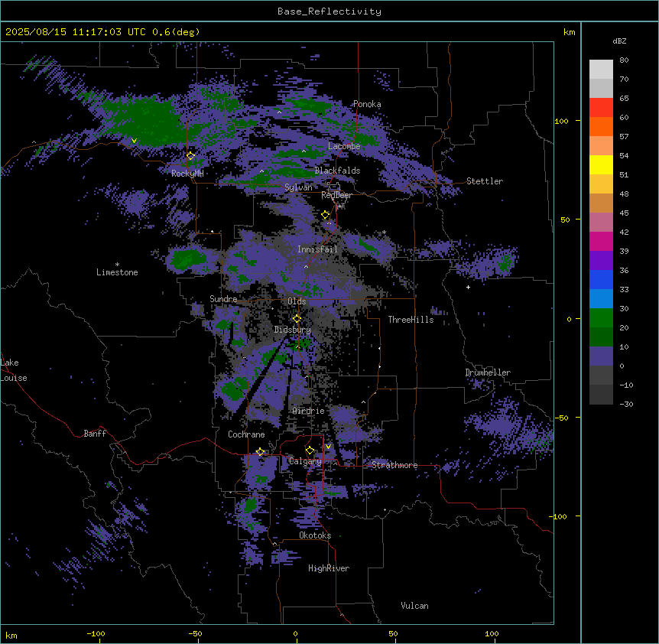Click the Cochrane town label
Screen dimensions: 659x644
[x=246, y=434]
